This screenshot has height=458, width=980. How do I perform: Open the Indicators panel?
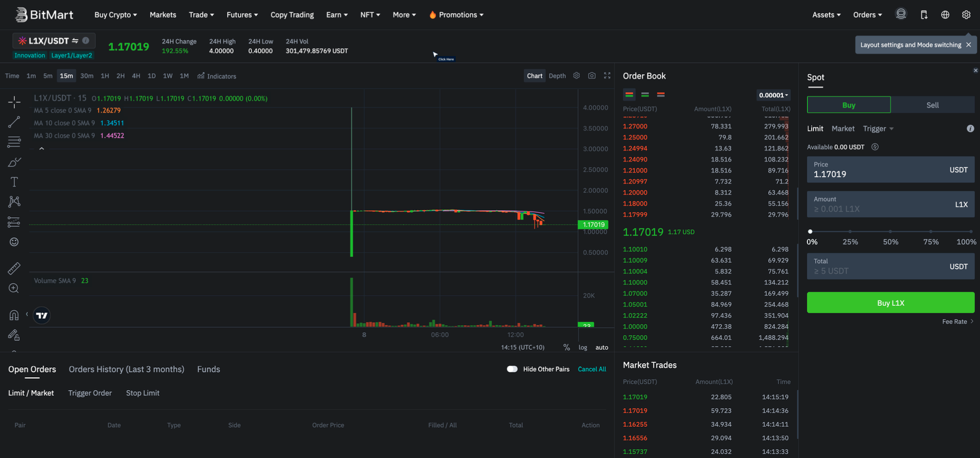coord(217,76)
